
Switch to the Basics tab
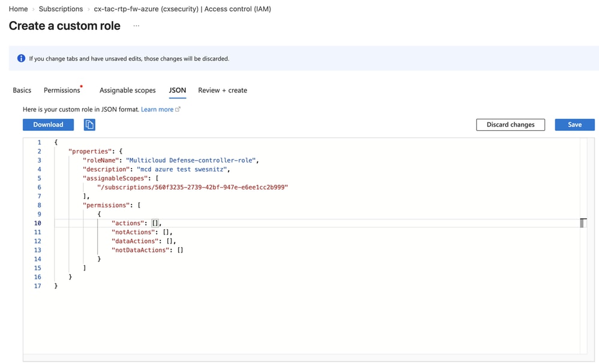[x=22, y=90]
